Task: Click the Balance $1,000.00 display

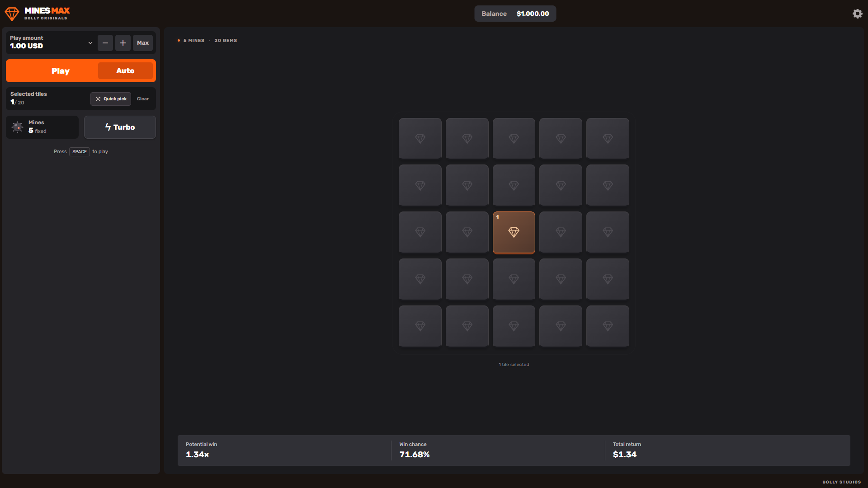Action: click(515, 14)
